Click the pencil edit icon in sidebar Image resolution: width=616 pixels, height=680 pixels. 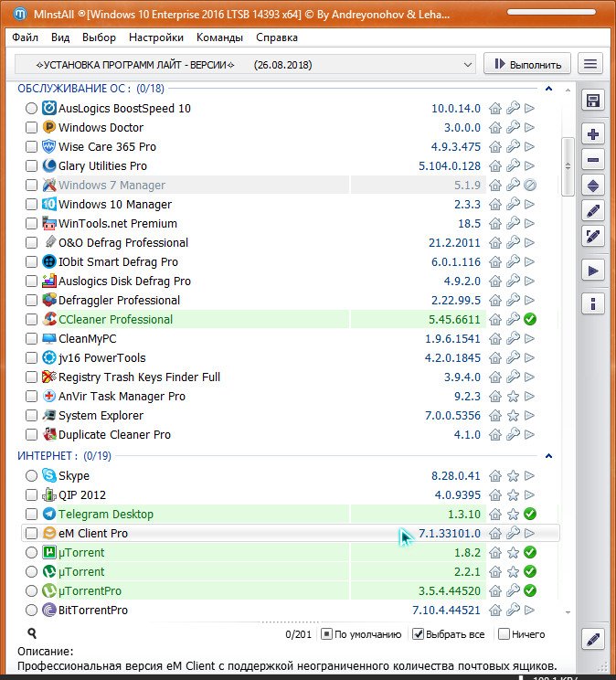[x=592, y=211]
